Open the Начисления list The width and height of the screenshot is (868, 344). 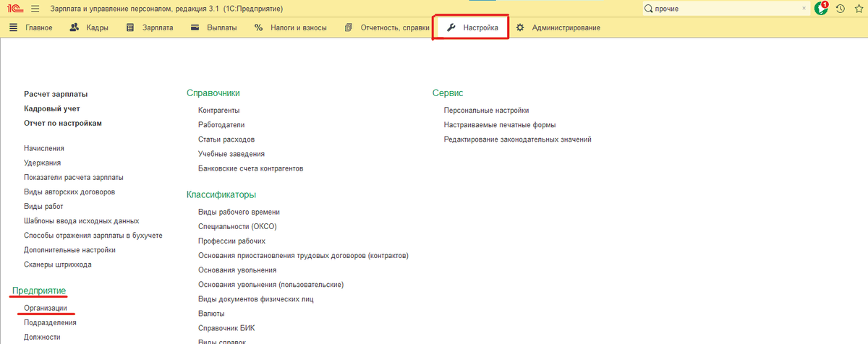[x=44, y=148]
